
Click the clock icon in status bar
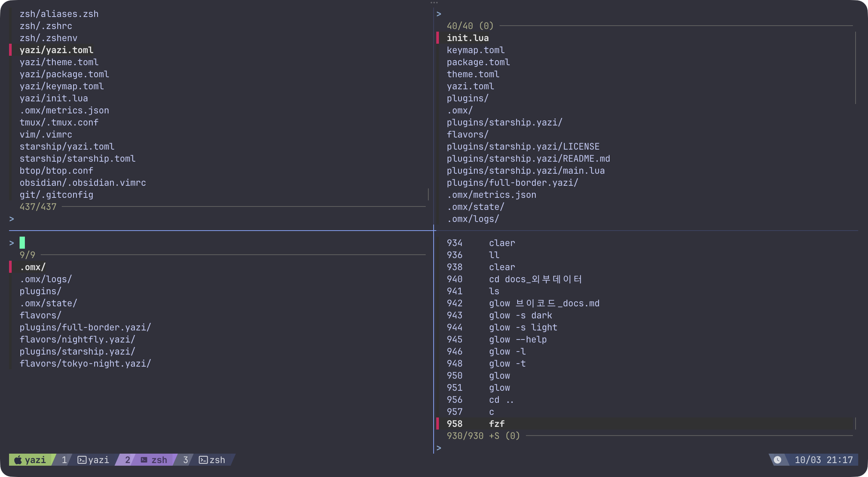[x=778, y=460]
